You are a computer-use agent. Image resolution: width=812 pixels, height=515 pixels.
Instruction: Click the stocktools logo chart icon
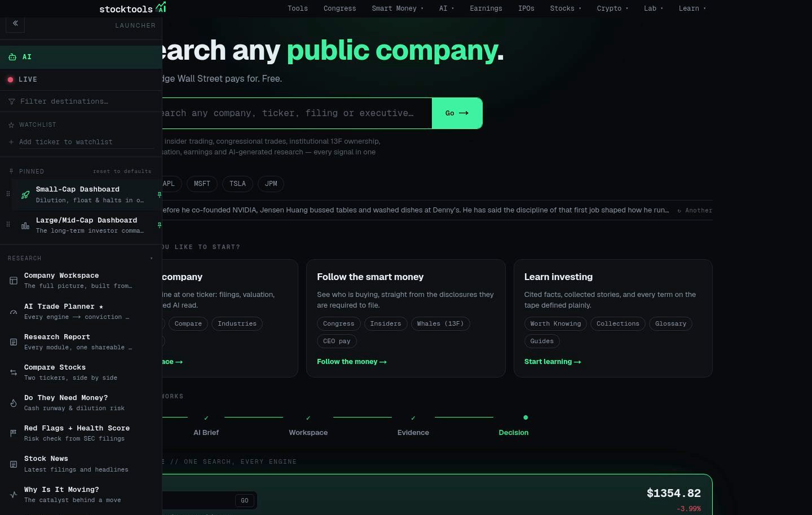(161, 7)
